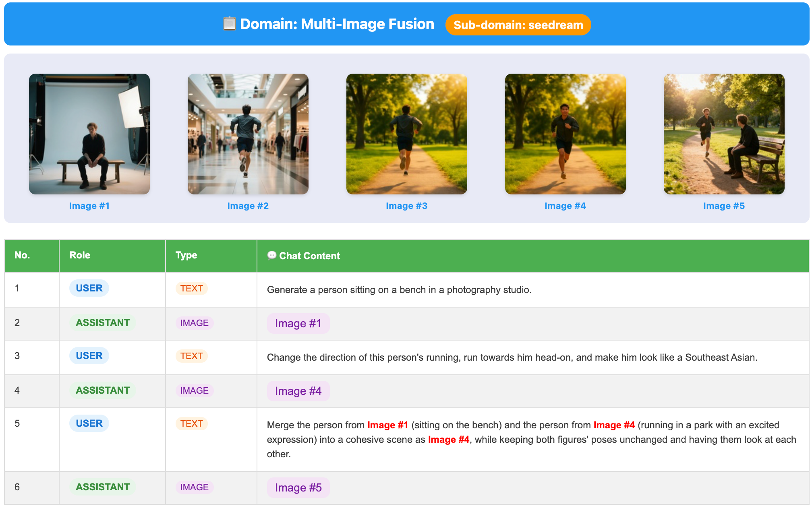Click the ASSISTANT badge in row 6

(103, 487)
